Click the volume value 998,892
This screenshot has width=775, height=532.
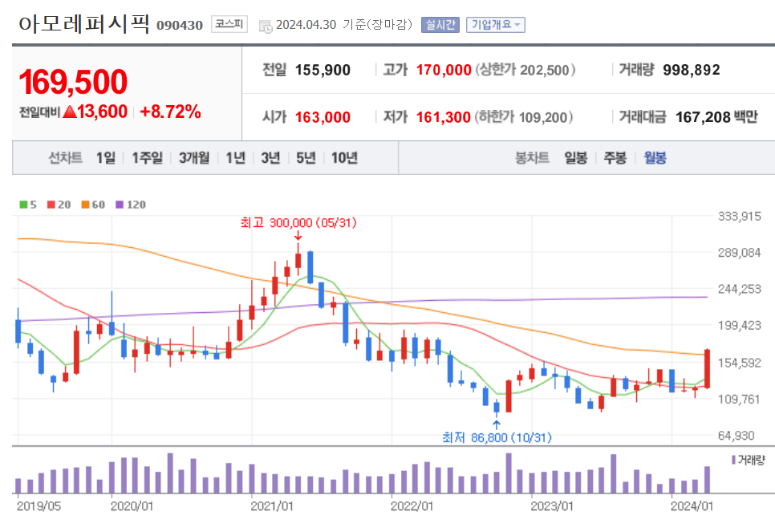(x=692, y=70)
